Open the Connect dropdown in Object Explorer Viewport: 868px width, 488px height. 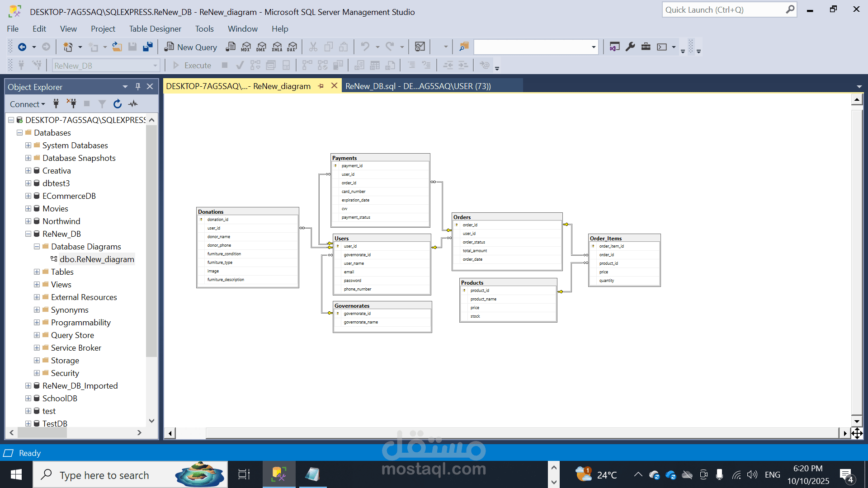click(27, 104)
